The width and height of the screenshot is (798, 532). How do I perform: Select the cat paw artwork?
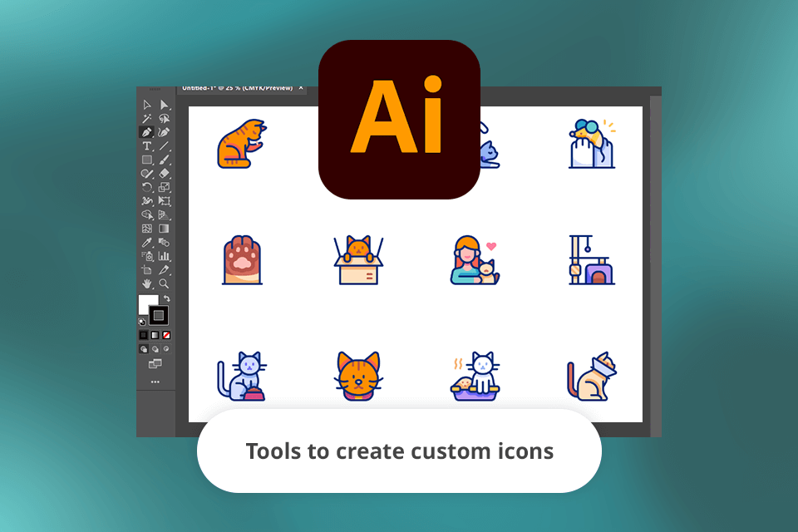tap(242, 259)
